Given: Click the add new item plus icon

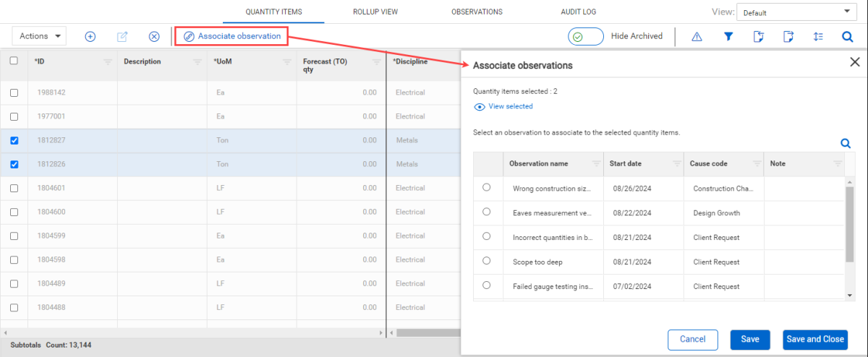Looking at the screenshot, I should 90,37.
